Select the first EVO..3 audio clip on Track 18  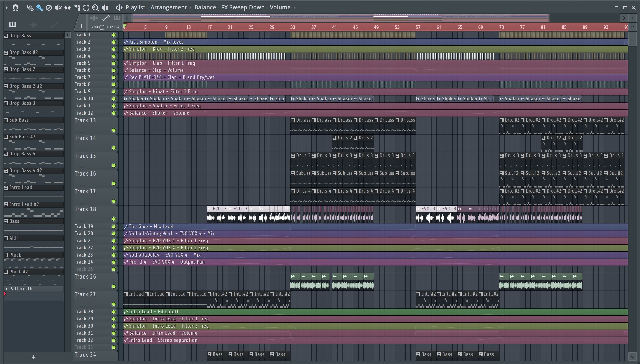tap(217, 214)
